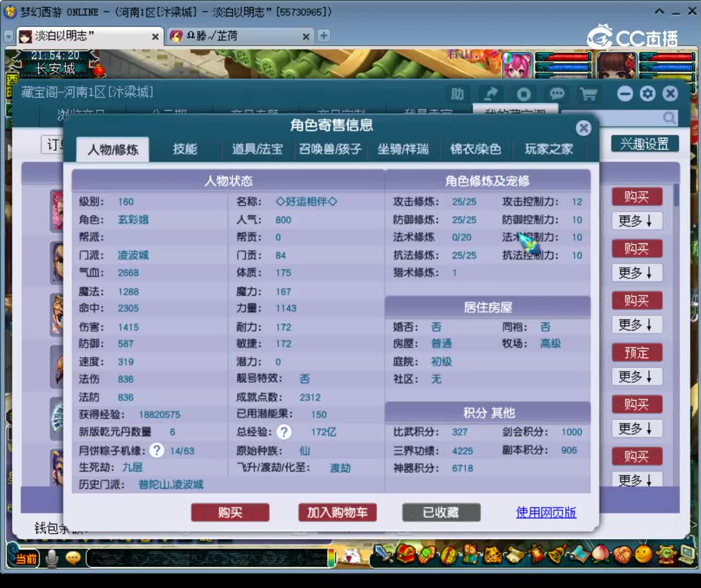This screenshot has height=588, width=701.
Task: Click the red 购买 button in dialog footer
Action: 230,512
